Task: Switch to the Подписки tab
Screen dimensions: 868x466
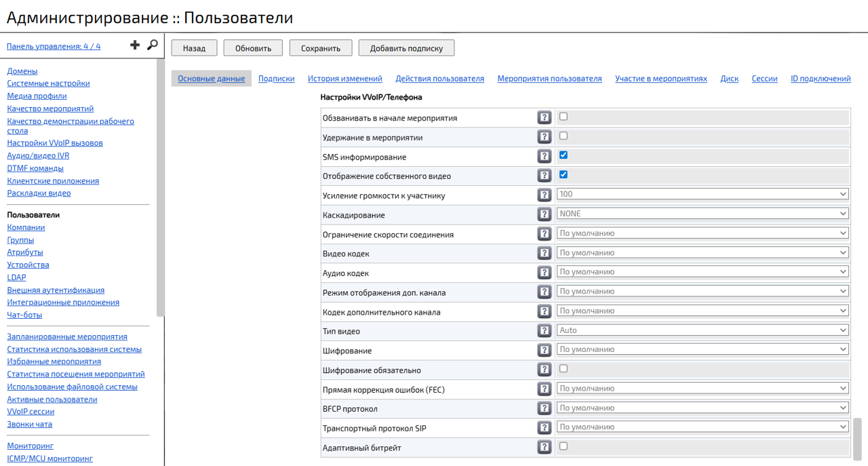Action: click(x=276, y=79)
